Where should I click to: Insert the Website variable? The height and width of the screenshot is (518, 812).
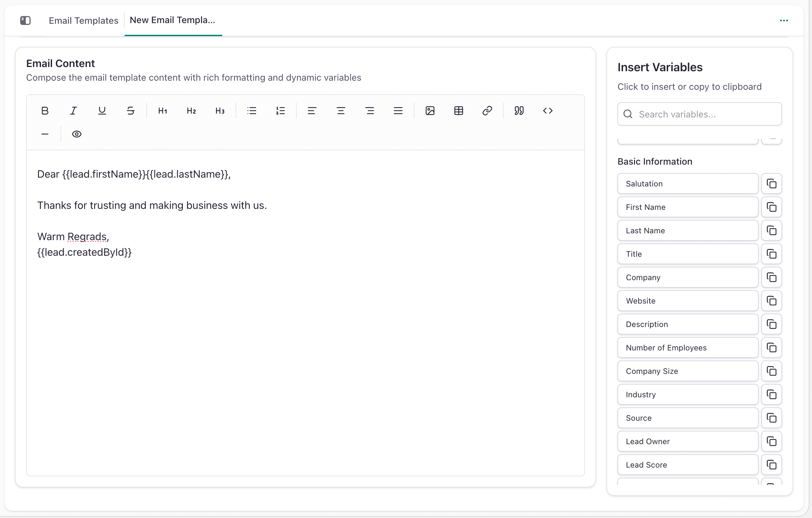click(x=688, y=301)
